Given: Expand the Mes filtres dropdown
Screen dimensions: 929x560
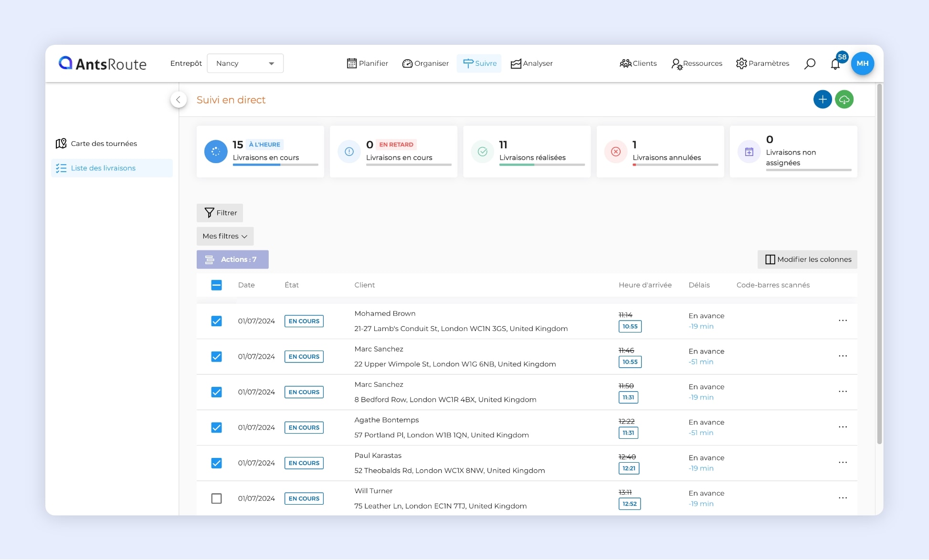Looking at the screenshot, I should coord(225,236).
